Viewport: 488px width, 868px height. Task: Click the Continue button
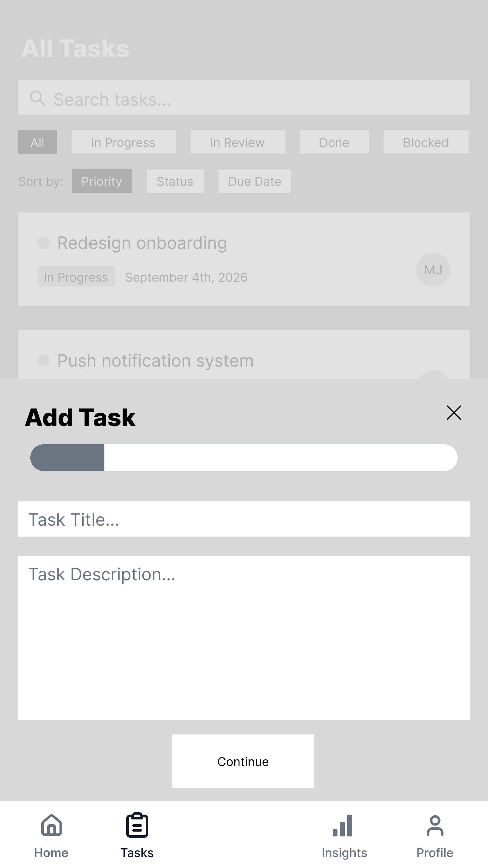coord(243,761)
